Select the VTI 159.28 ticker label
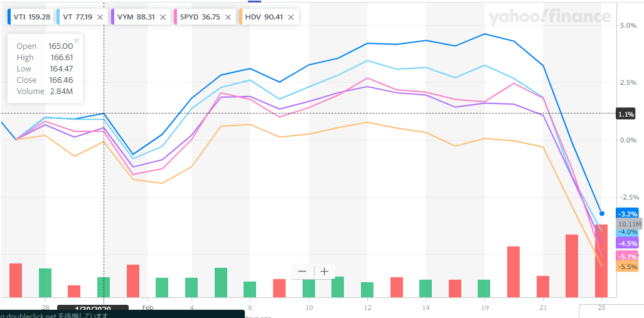The image size is (644, 318). [31, 17]
